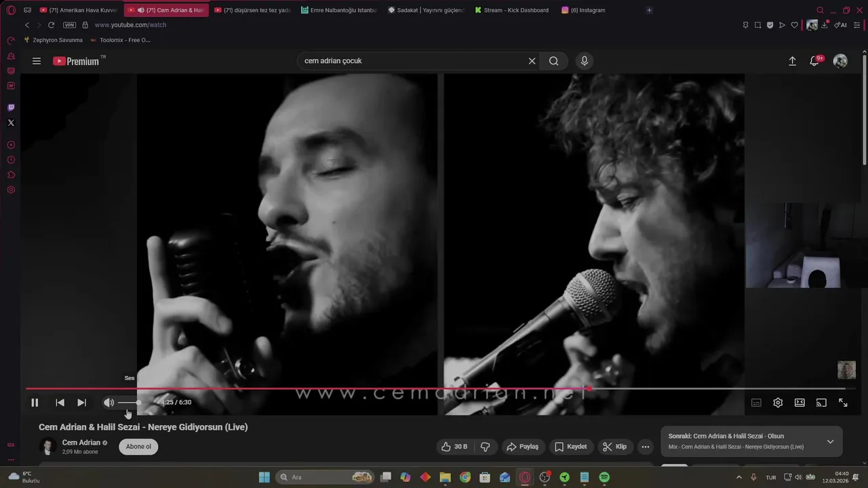Image resolution: width=868 pixels, height=488 pixels.
Task: Open Zephyron Savunma bookmark
Action: tap(53, 40)
